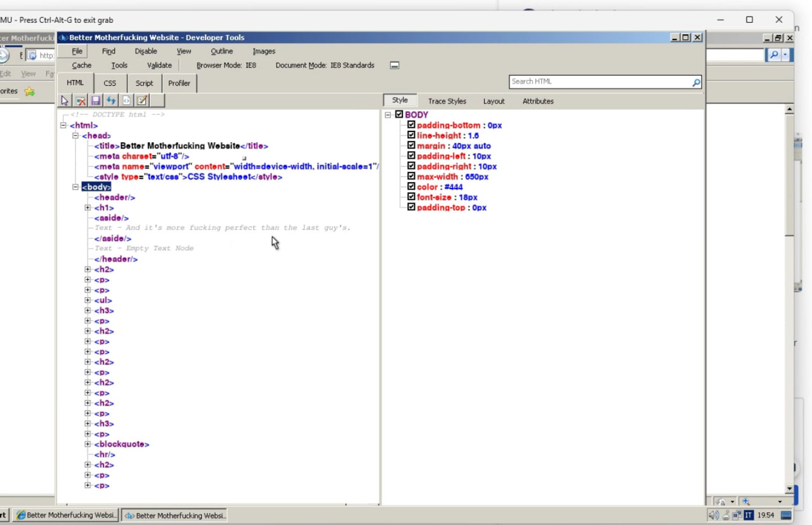
Task: Expand the h1 node in the tree
Action: tap(88, 208)
